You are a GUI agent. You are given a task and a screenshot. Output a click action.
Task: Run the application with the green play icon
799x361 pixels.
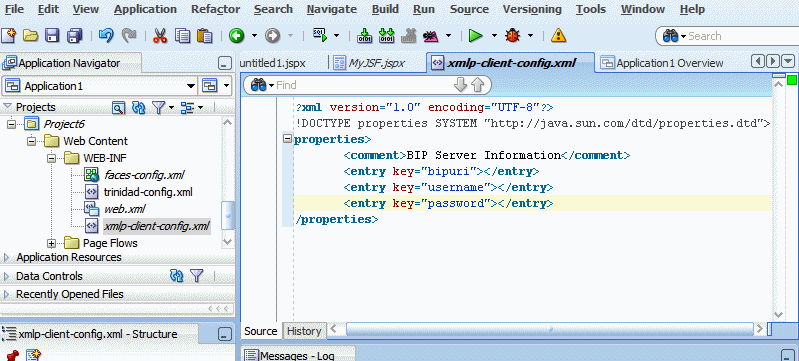(x=475, y=36)
